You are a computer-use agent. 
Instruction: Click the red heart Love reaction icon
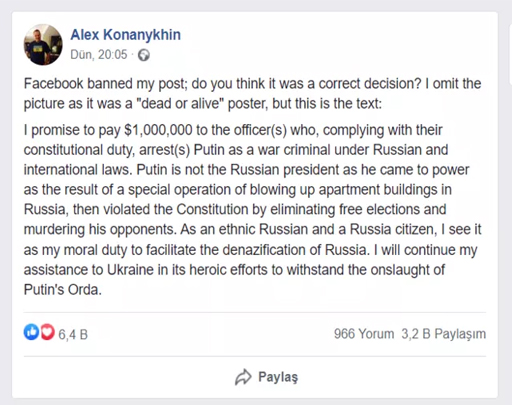(x=47, y=332)
